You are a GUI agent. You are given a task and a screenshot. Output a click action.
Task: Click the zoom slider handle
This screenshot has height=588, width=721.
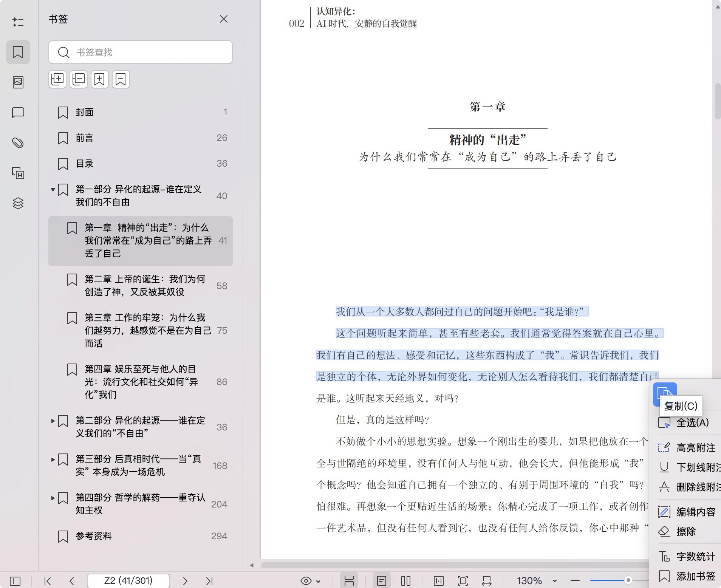(x=628, y=580)
